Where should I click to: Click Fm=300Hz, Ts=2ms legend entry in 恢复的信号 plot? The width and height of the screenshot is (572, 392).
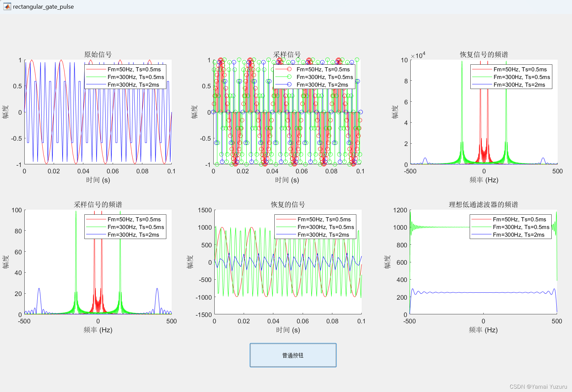[x=323, y=235]
